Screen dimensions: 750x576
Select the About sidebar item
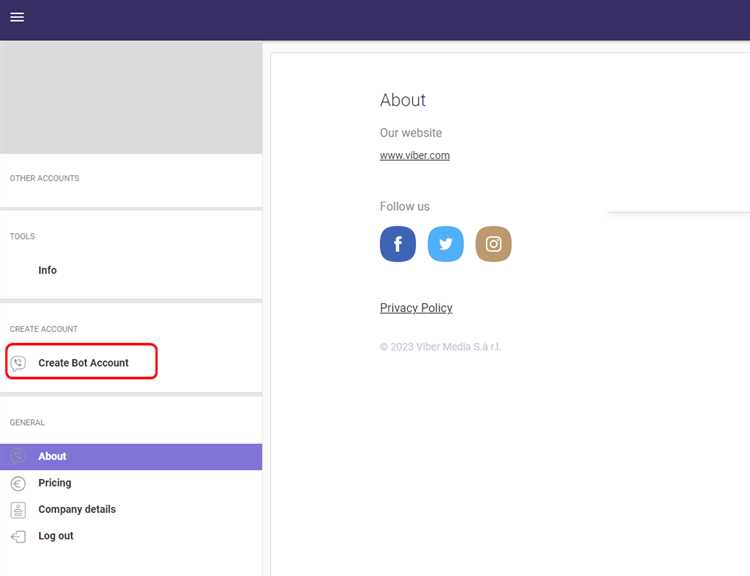click(131, 457)
